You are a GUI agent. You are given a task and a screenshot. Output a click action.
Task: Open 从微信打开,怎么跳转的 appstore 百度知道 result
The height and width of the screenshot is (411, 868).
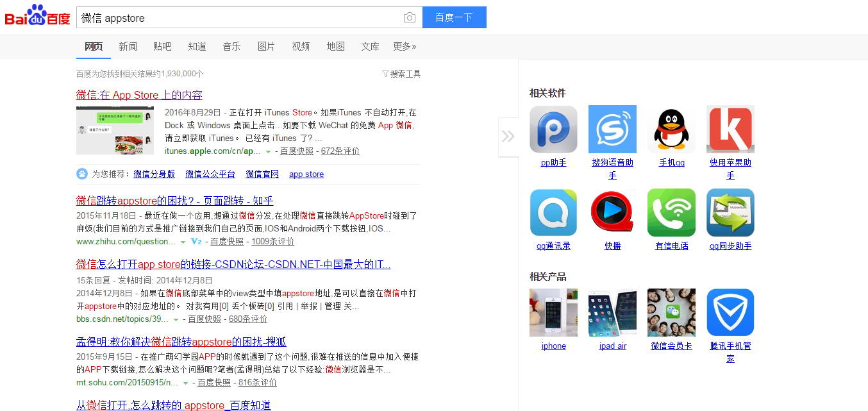click(x=174, y=405)
